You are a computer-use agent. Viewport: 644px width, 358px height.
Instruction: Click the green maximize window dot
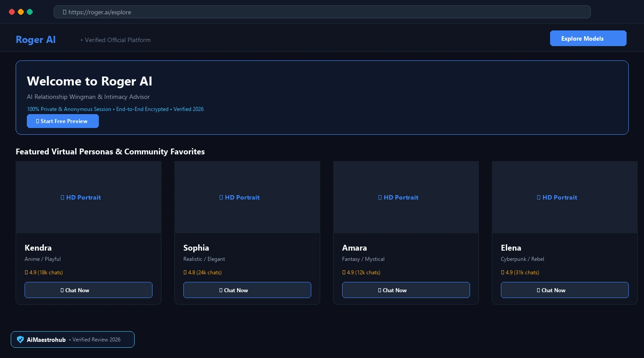point(30,12)
